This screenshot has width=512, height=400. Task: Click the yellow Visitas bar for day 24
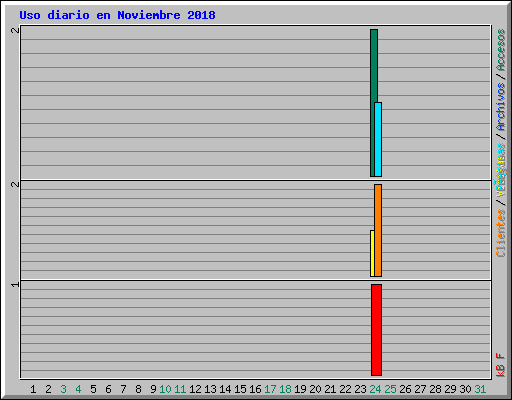[x=372, y=253]
